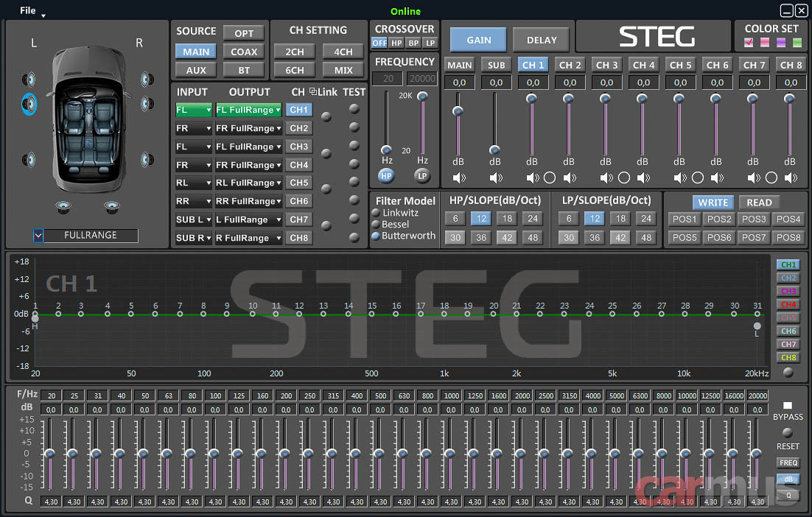Mute CH 4 using its speaker icon
This screenshot has width=812, height=517.
[x=643, y=178]
